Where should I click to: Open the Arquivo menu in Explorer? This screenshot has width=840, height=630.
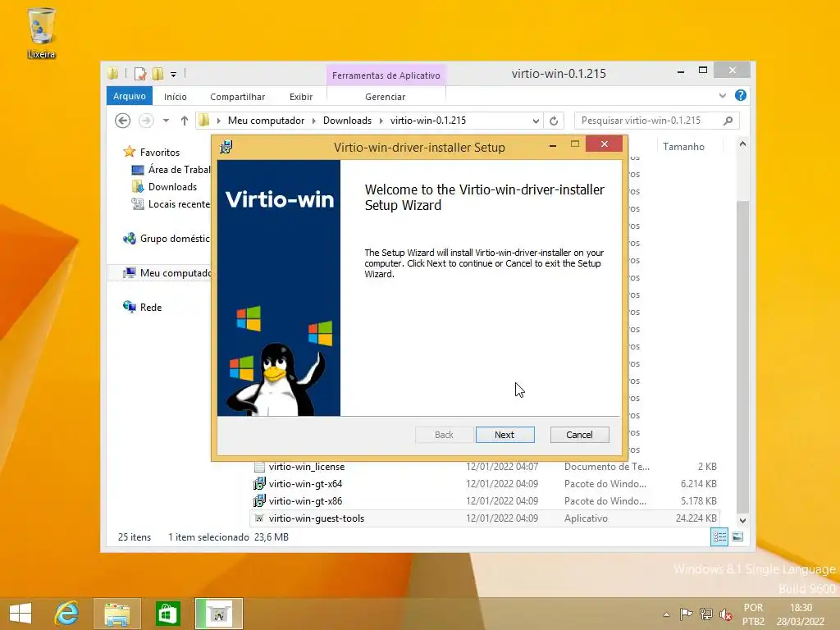point(129,96)
